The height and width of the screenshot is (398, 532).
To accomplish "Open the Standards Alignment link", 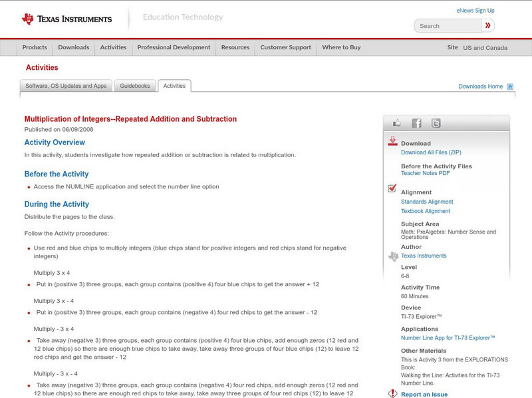I will click(x=427, y=201).
